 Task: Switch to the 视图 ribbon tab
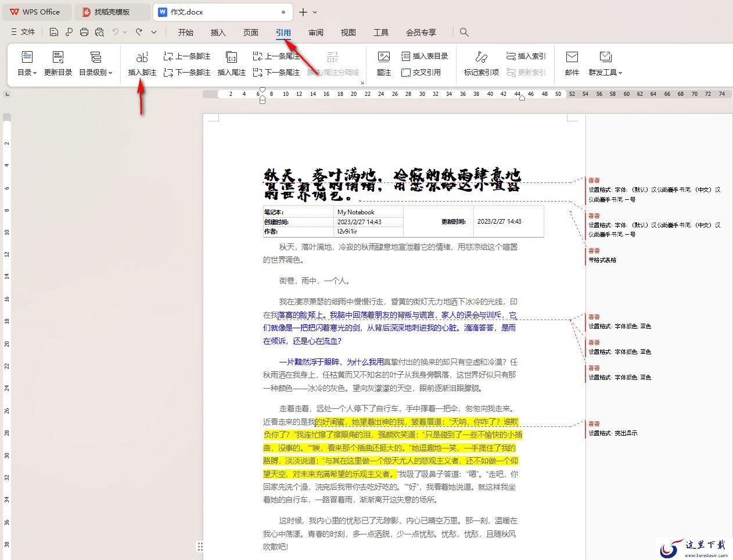click(348, 33)
